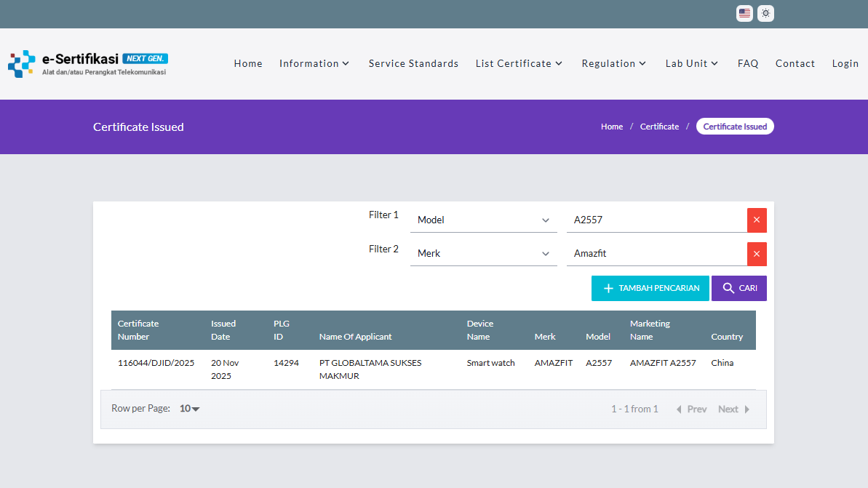Go to the Login page
Image resolution: width=868 pixels, height=488 pixels.
[x=845, y=63]
